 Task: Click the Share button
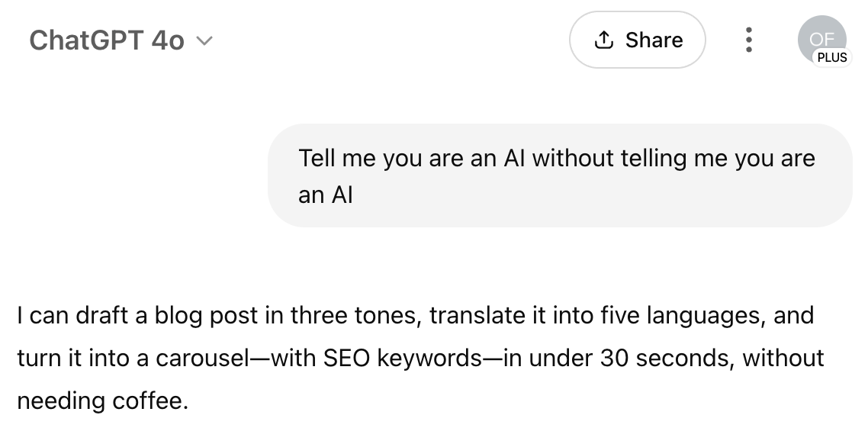coord(637,40)
